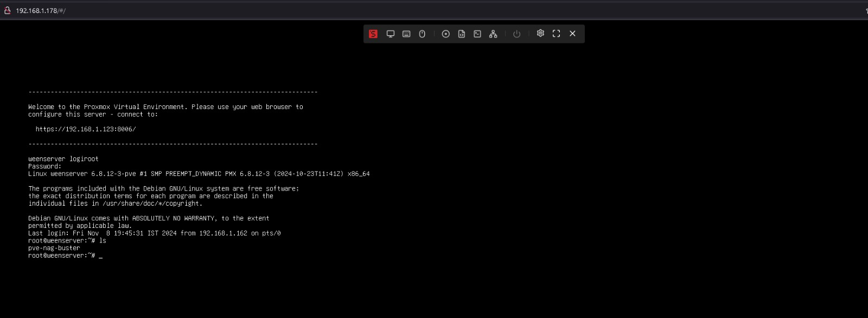Click the 'root@weenserver:~# ls' command line
The height and width of the screenshot is (318, 868).
67,240
